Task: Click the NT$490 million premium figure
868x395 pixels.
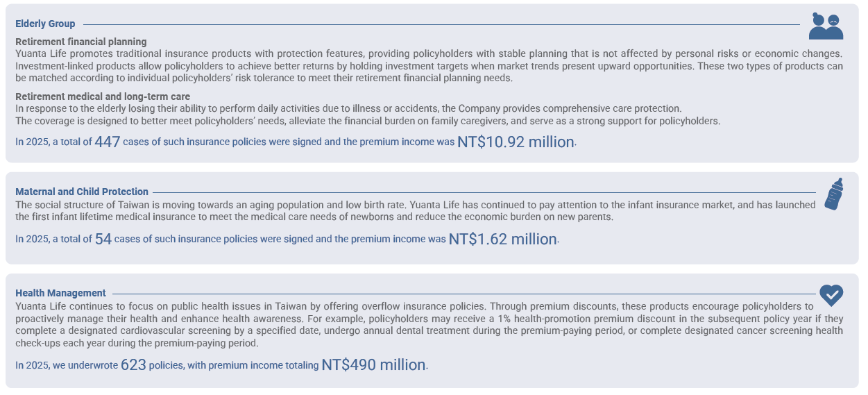Action: pyautogui.click(x=373, y=365)
